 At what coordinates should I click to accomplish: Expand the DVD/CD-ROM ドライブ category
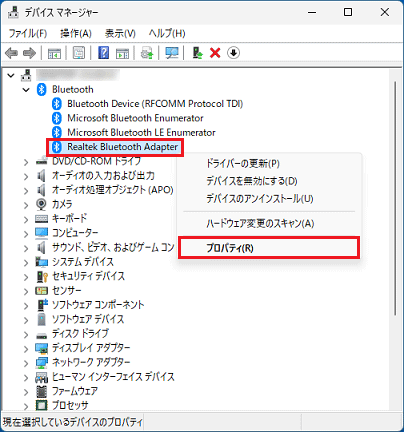[26, 162]
